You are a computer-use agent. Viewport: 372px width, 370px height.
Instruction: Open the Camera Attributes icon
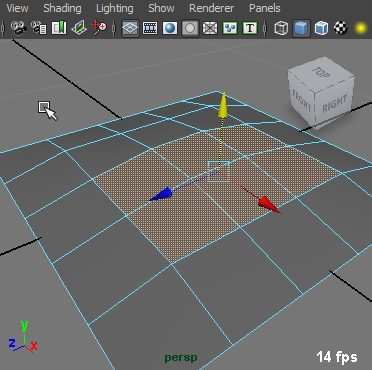39,28
